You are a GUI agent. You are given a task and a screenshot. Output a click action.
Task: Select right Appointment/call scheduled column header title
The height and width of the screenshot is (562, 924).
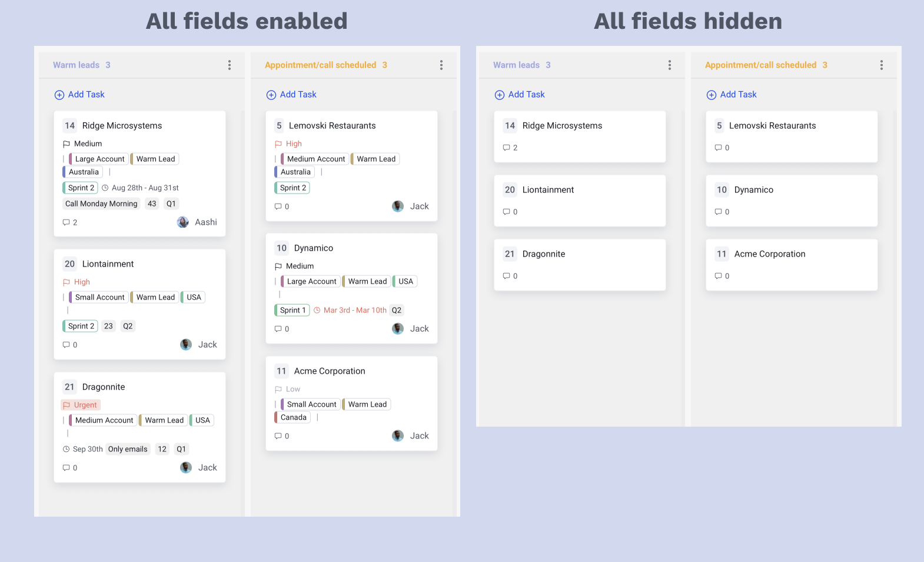click(x=760, y=65)
